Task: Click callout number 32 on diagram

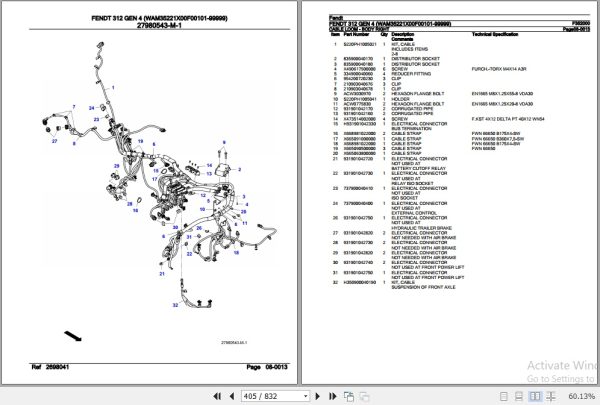Action: 175,305
